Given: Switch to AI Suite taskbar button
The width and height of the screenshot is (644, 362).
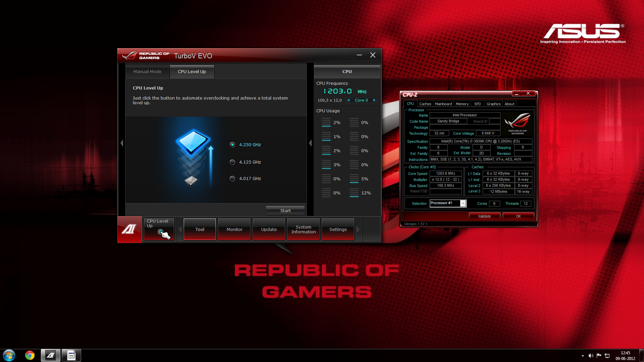Looking at the screenshot, I should click(51, 355).
